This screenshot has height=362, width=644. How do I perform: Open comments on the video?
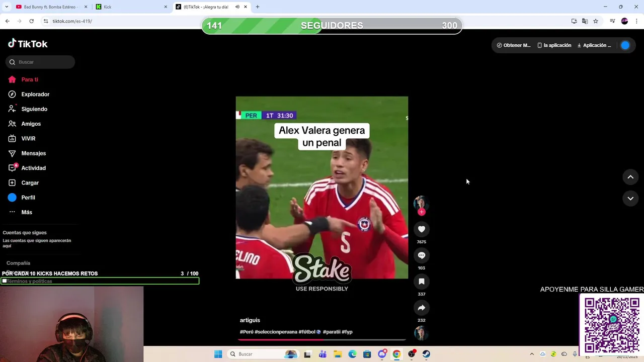[x=422, y=255]
